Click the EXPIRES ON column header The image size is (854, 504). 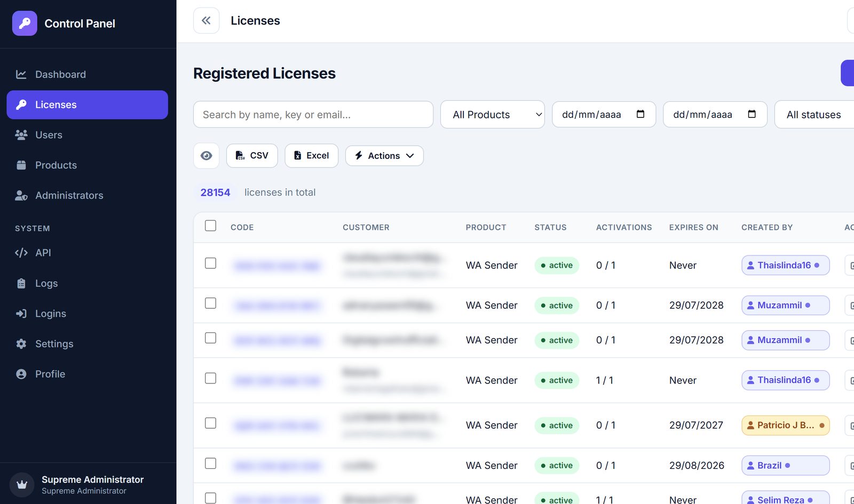[x=693, y=227]
